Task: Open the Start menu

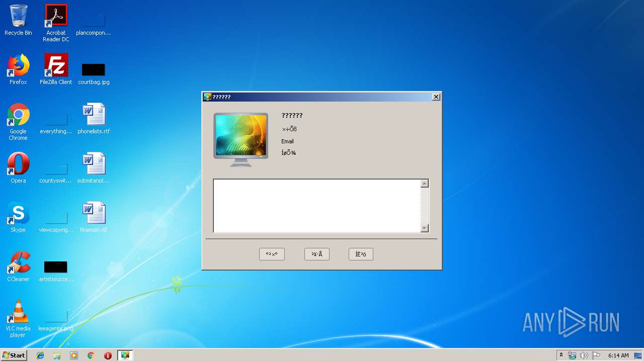Action: point(14,355)
